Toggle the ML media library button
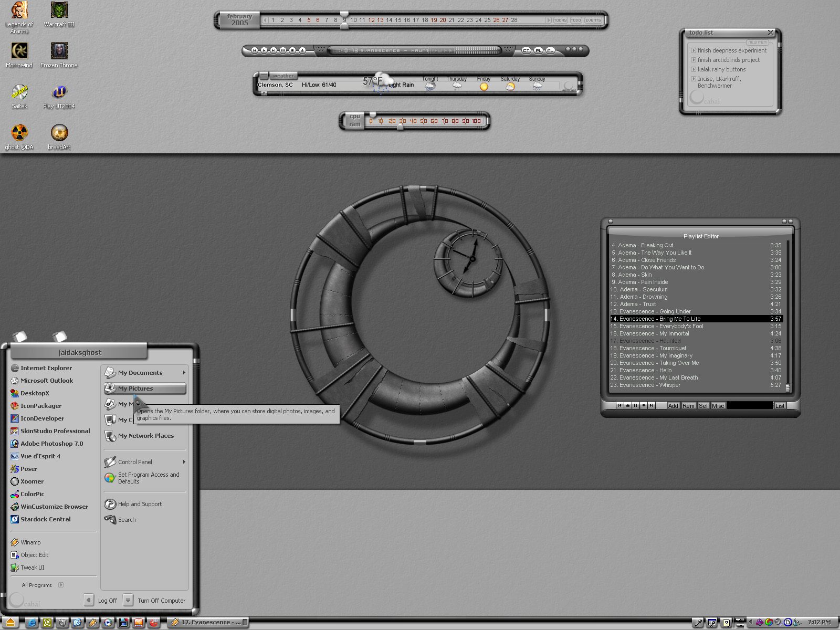 (550, 50)
